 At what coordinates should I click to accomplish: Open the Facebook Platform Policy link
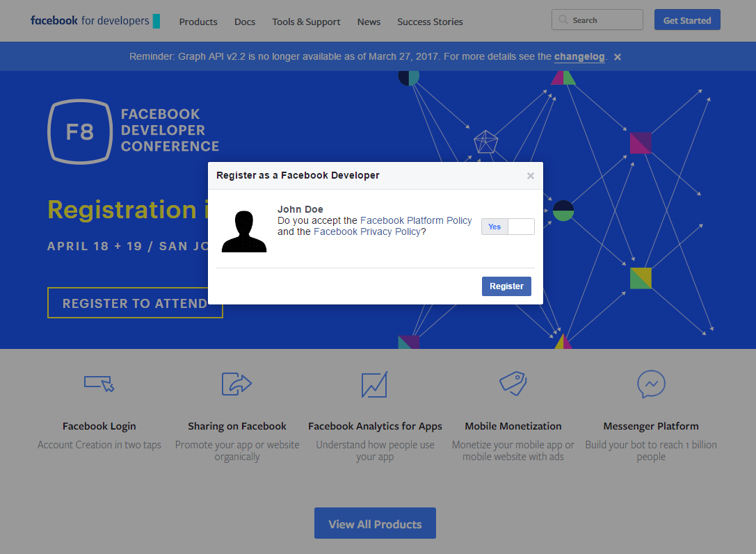pyautogui.click(x=416, y=220)
